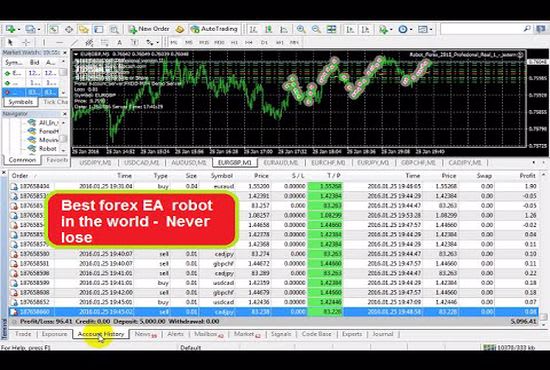
Task: Select the Common tab in Navigator
Action: 22,160
